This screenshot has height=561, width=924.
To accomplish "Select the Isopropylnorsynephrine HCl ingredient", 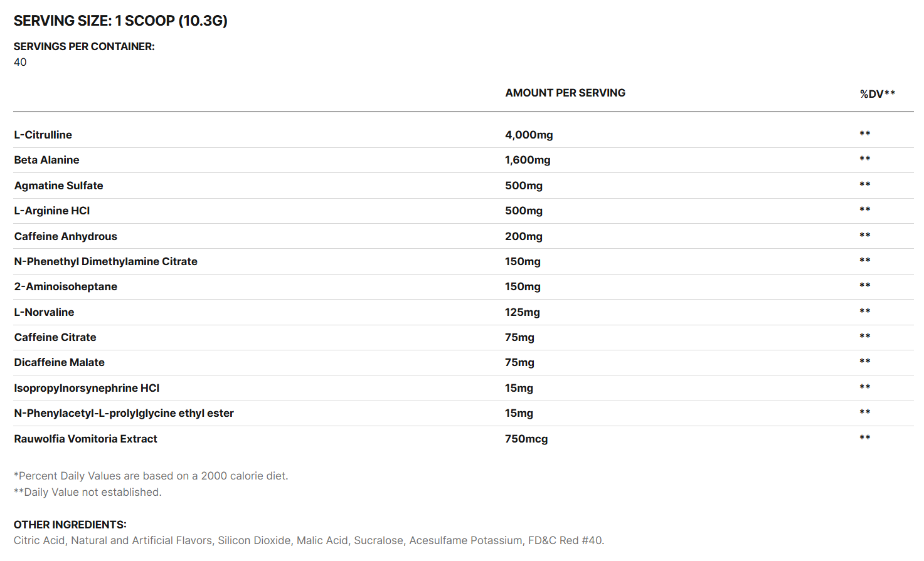I will (87, 388).
